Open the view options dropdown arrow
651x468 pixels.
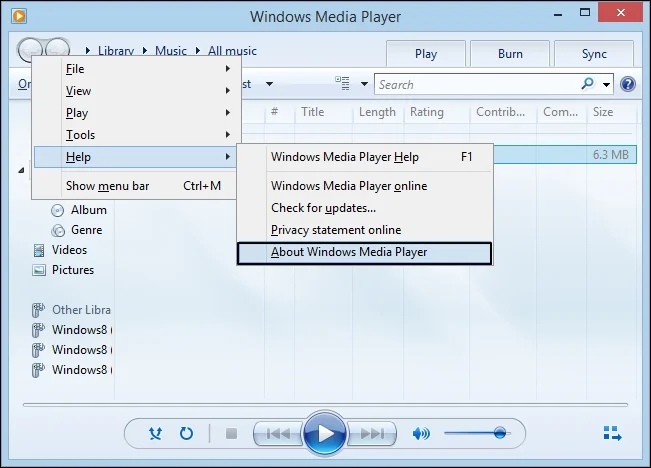pyautogui.click(x=364, y=84)
